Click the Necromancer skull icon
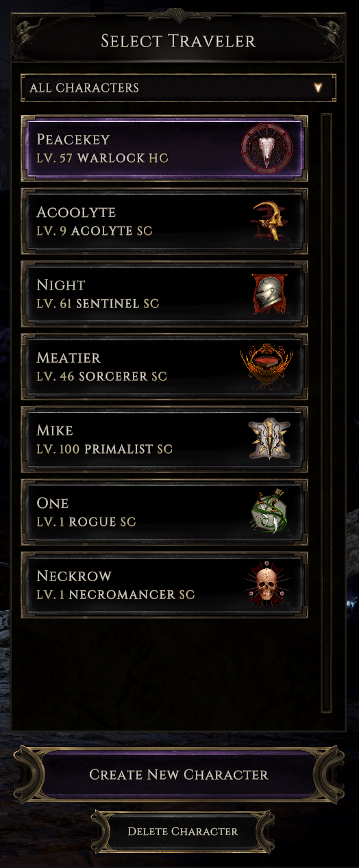 [267, 585]
